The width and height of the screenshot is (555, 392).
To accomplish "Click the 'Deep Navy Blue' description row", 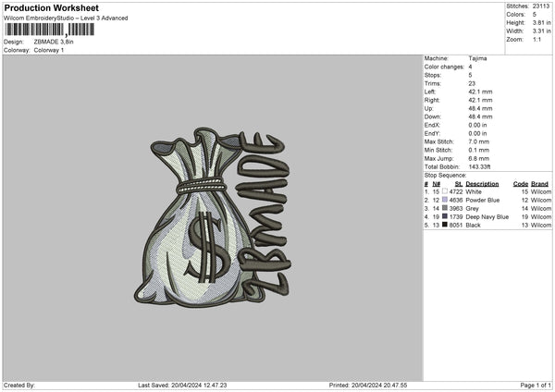I will tap(487, 217).
